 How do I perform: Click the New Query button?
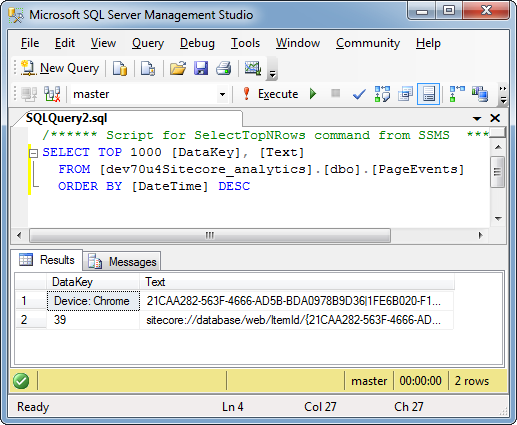60,68
